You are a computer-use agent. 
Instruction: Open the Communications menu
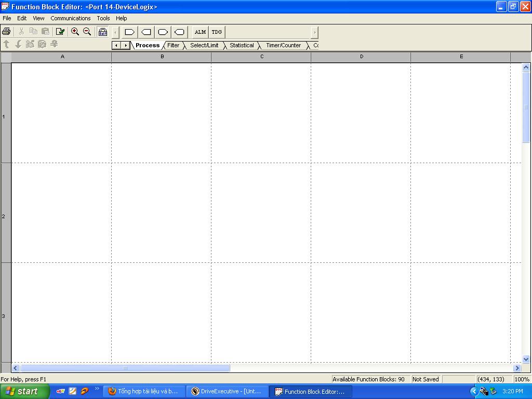click(71, 18)
